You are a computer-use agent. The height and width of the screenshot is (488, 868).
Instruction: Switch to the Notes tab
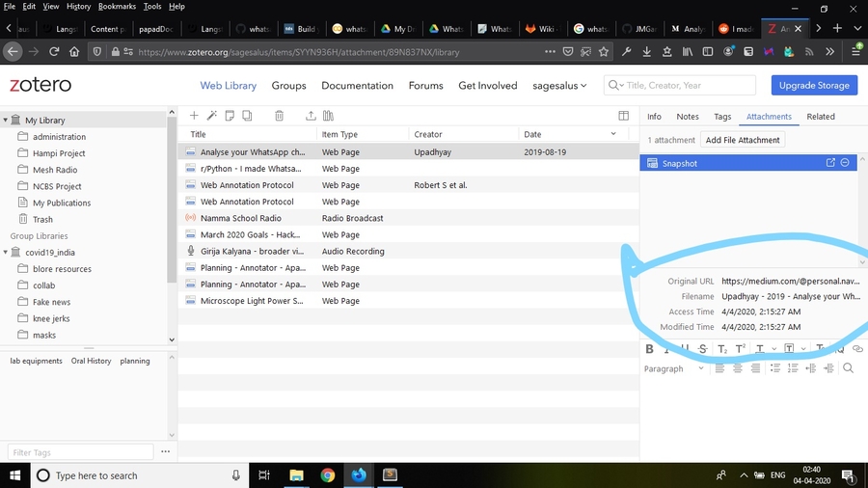point(688,117)
